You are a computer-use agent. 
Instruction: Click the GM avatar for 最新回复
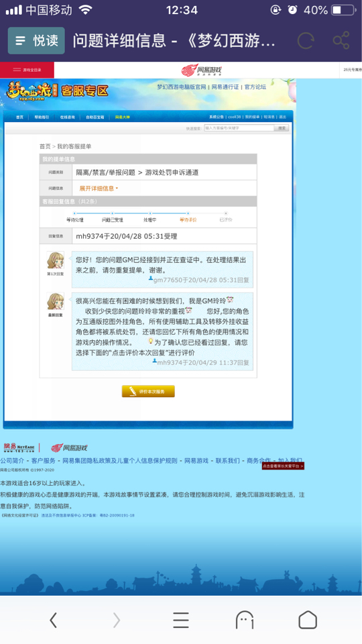point(56,301)
